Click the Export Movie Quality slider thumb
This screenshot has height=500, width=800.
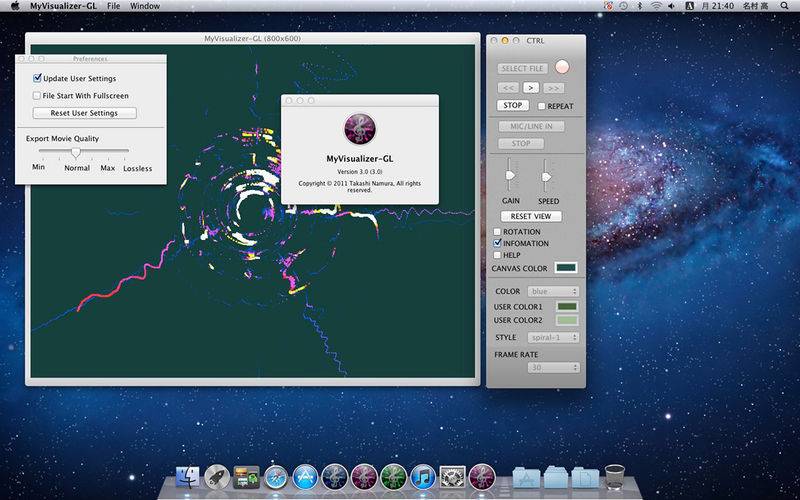pyautogui.click(x=76, y=153)
